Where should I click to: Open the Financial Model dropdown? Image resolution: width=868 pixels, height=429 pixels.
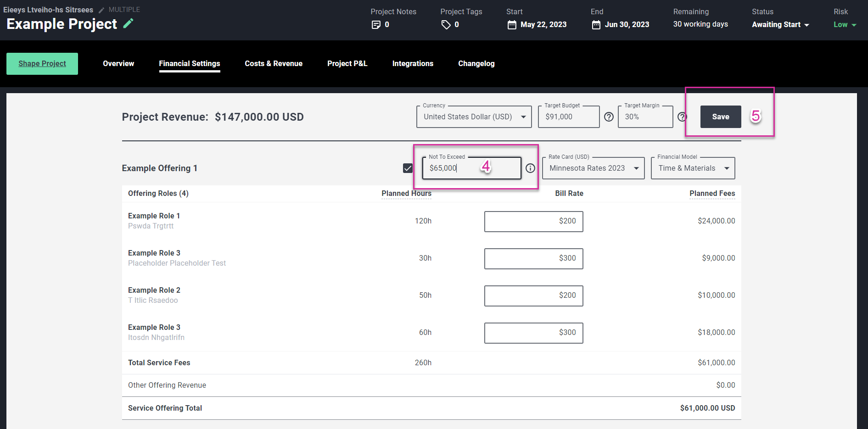(x=693, y=168)
